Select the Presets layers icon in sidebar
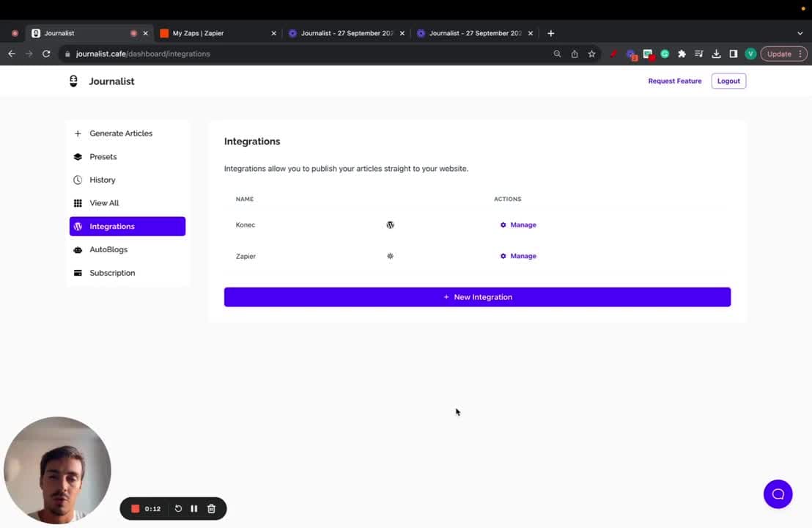The image size is (812, 528). [78, 156]
